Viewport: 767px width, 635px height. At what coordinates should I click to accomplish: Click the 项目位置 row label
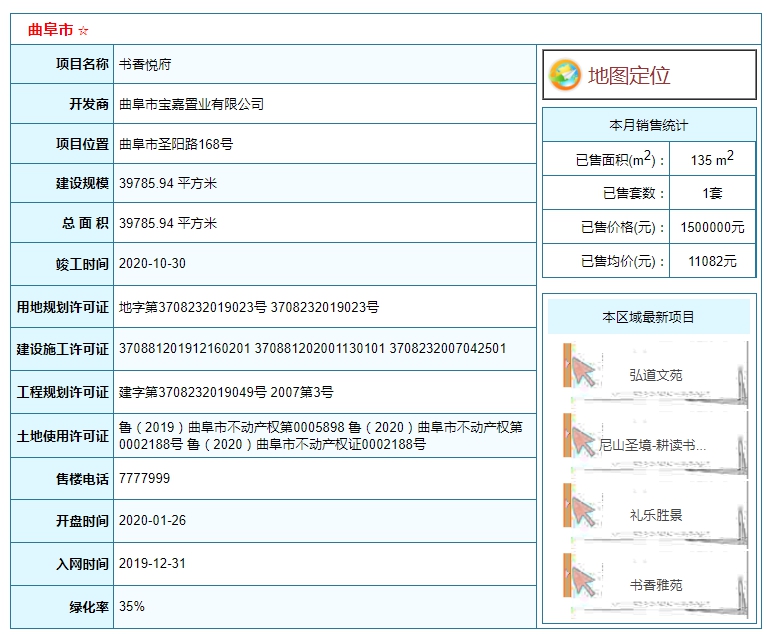[82, 144]
